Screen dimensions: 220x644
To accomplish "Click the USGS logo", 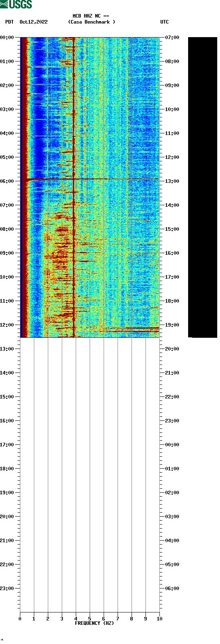I will (x=16, y=4).
